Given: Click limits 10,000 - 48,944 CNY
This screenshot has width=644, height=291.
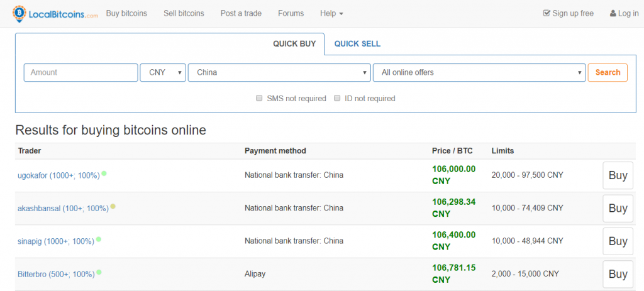Looking at the screenshot, I should coord(528,241).
